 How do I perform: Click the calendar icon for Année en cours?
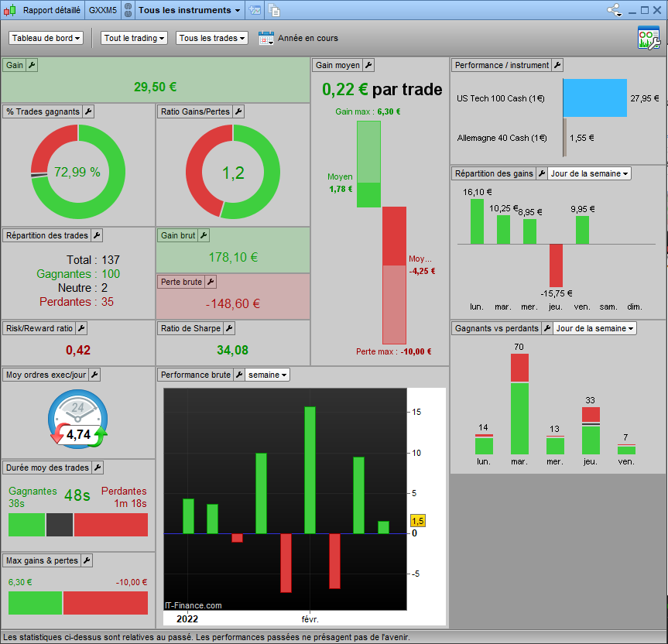(x=266, y=39)
